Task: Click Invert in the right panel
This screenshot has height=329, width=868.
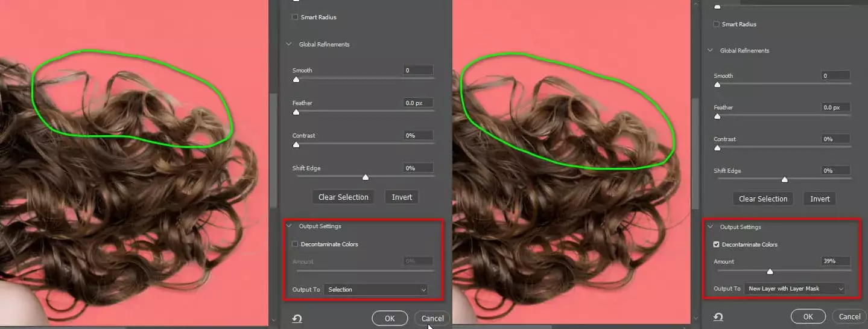Action: tap(820, 199)
